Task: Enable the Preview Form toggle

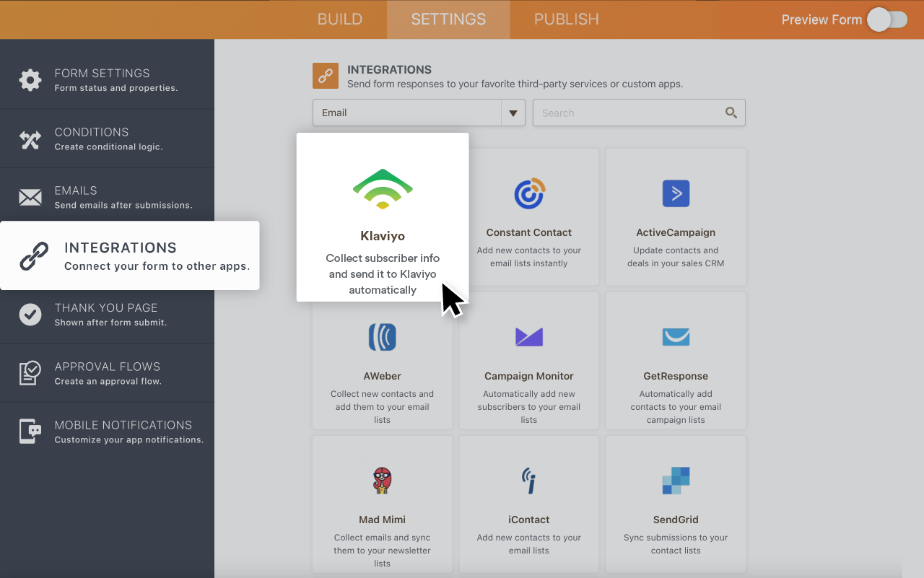Action: 887,19
